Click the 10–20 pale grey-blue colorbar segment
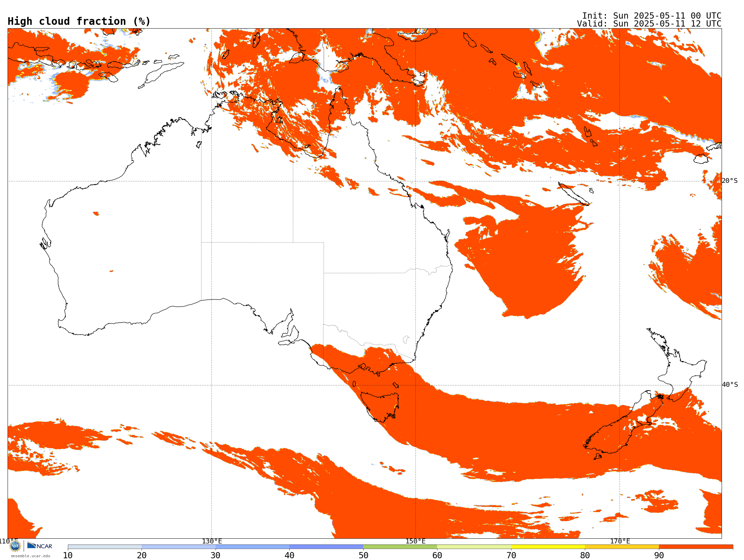 pyautogui.click(x=105, y=547)
